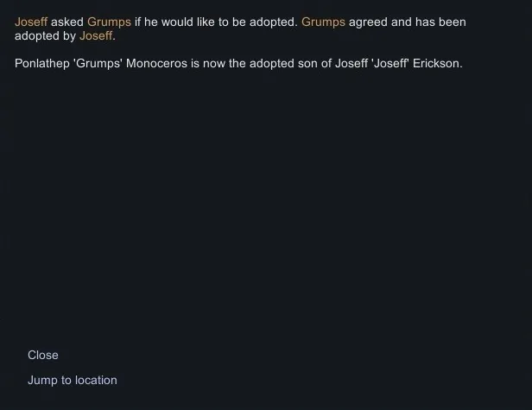Click the word 'agreed' in the first sentence

tap(368, 22)
